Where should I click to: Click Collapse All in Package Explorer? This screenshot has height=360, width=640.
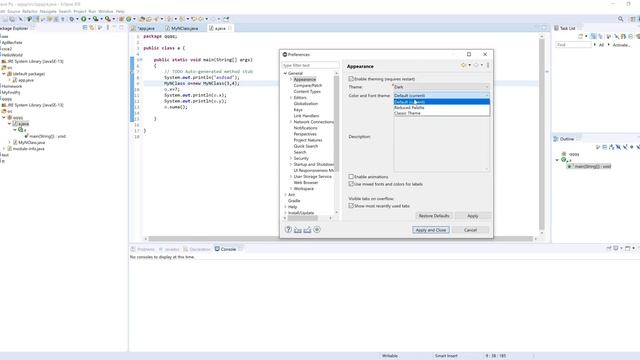click(85, 28)
